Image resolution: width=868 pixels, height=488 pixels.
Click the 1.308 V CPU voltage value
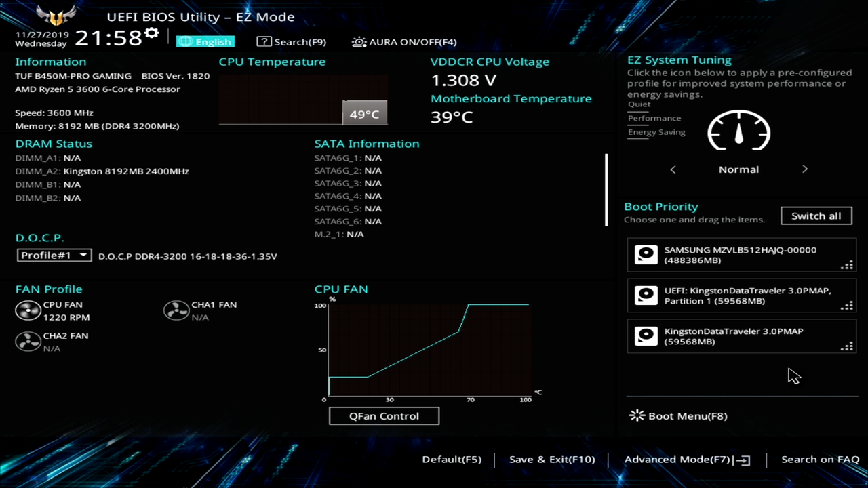[464, 80]
